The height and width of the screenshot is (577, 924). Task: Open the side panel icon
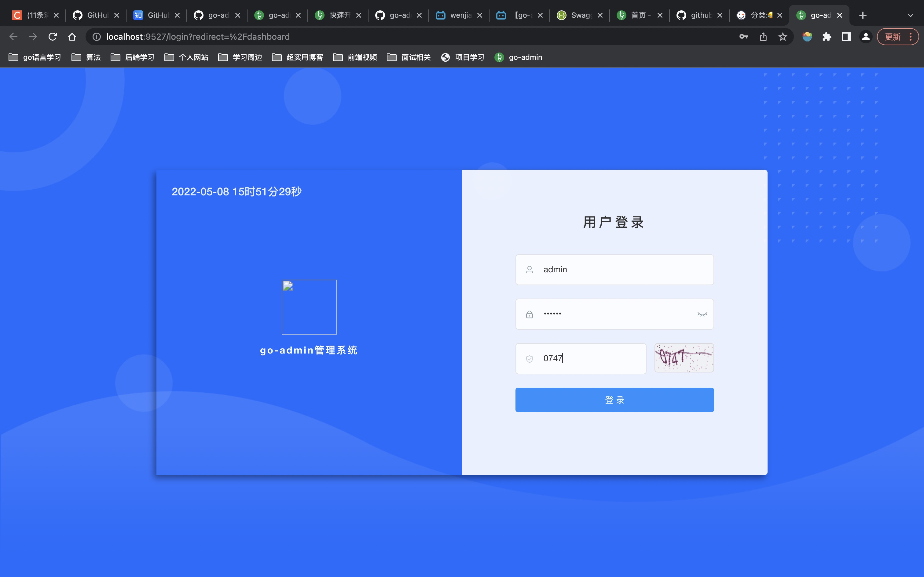(x=846, y=37)
